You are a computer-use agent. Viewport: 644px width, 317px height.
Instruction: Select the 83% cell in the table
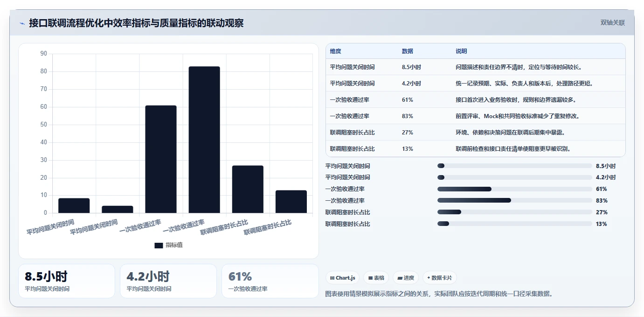[407, 116]
